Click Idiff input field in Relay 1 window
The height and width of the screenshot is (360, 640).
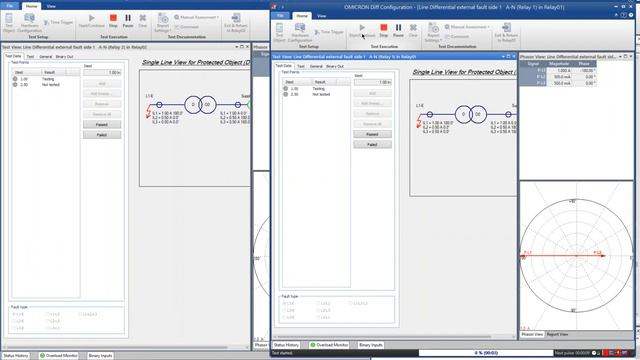[x=373, y=82]
